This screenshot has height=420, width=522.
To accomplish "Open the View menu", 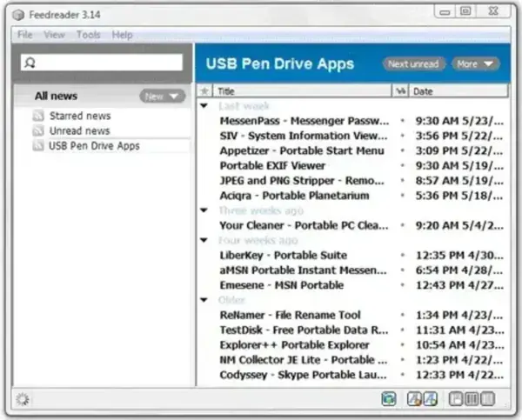I will [x=55, y=35].
